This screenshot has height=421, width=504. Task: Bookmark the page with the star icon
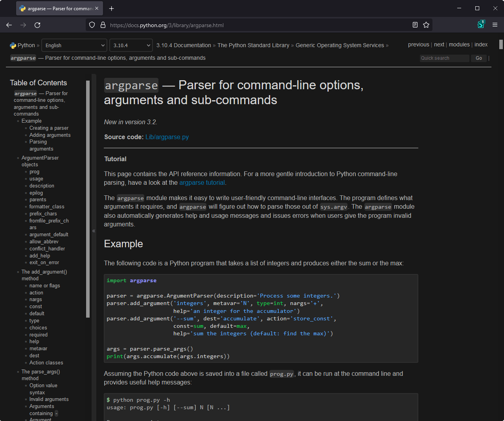tap(426, 25)
